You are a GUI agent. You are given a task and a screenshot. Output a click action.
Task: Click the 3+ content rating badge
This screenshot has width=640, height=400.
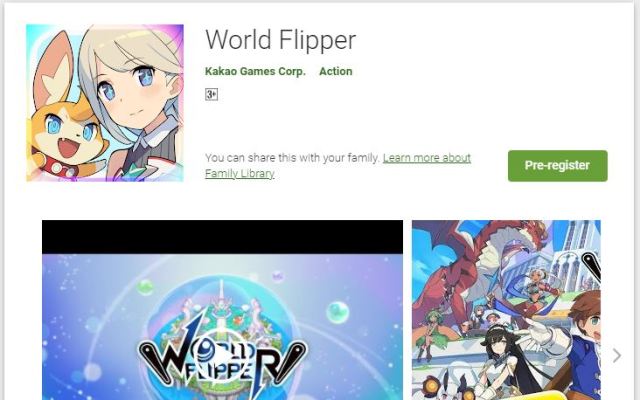pyautogui.click(x=211, y=95)
